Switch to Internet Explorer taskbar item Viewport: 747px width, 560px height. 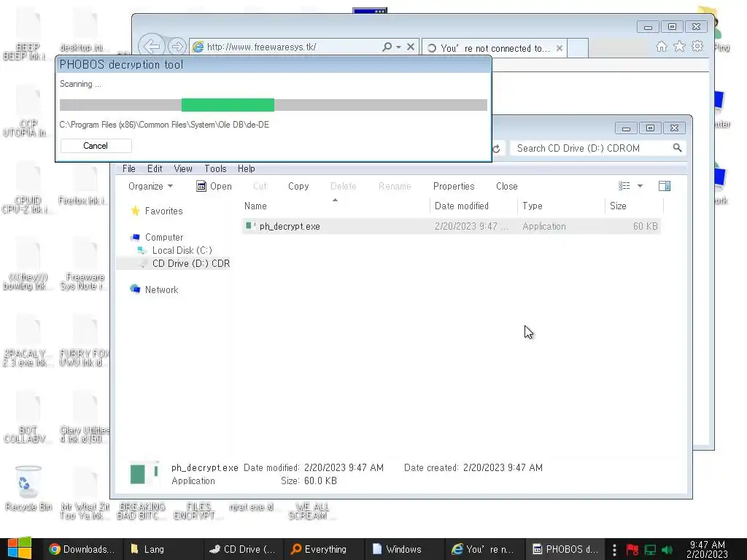click(484, 549)
